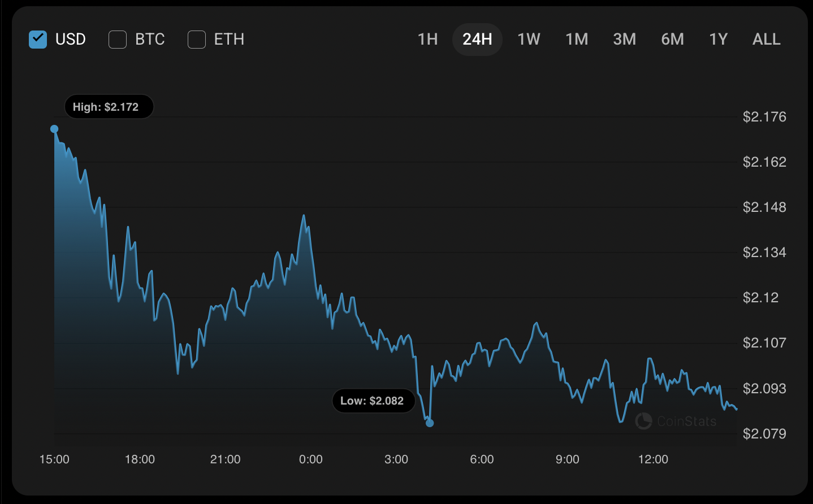Switch to the 6M range
This screenshot has height=504, width=813.
coord(672,40)
